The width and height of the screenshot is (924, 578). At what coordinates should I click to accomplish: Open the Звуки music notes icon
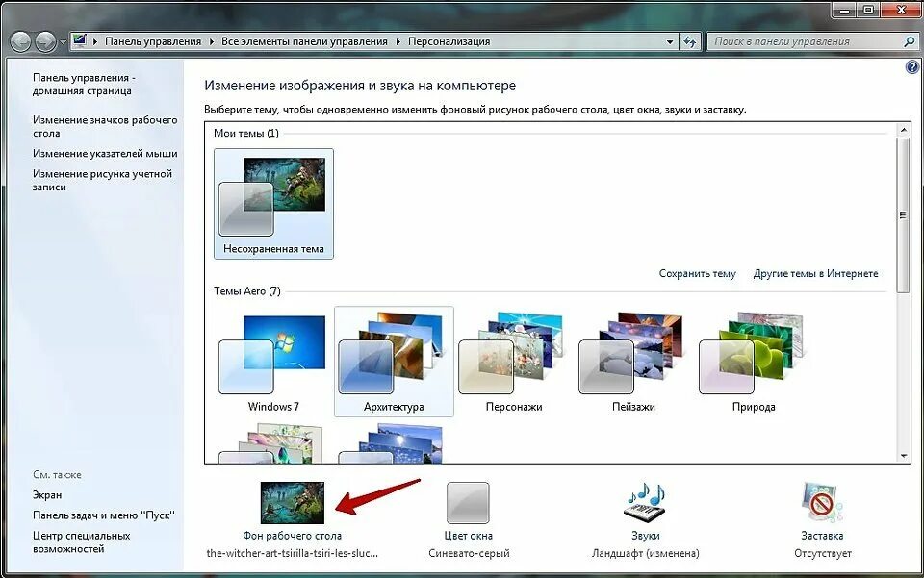point(645,502)
